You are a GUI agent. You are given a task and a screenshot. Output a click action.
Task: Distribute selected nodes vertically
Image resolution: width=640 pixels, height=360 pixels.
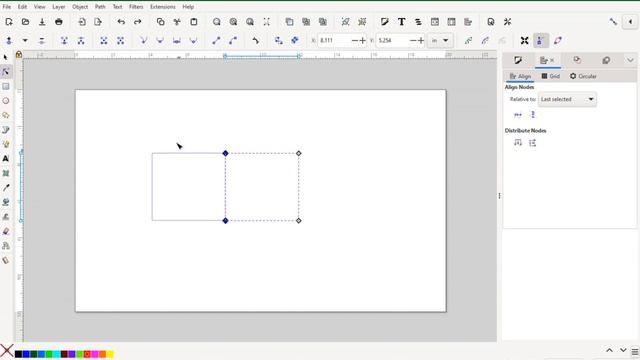[533, 143]
